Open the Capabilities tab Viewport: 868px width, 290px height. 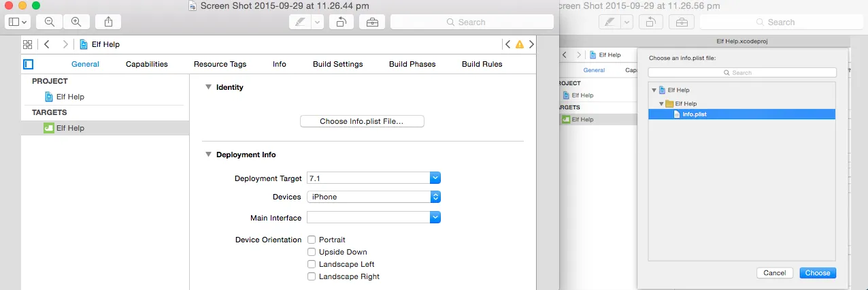click(x=146, y=64)
